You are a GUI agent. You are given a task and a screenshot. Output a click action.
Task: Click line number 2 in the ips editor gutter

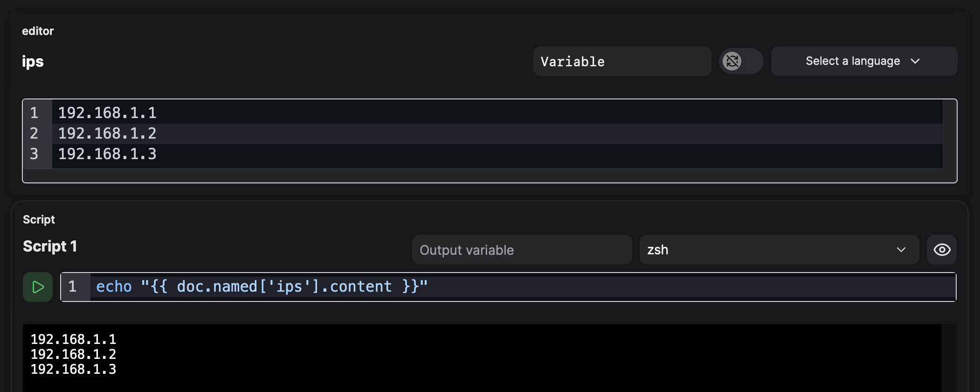pos(34,133)
